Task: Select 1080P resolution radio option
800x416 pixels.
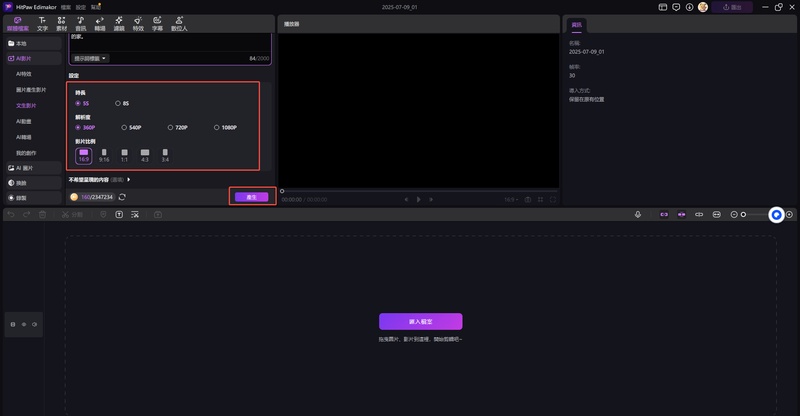Action: point(217,128)
